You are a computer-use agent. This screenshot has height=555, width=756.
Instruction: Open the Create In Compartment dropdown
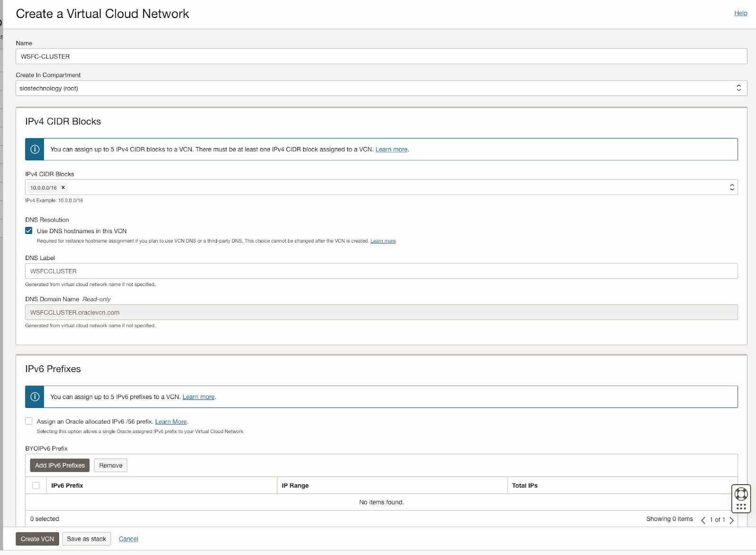(381, 88)
